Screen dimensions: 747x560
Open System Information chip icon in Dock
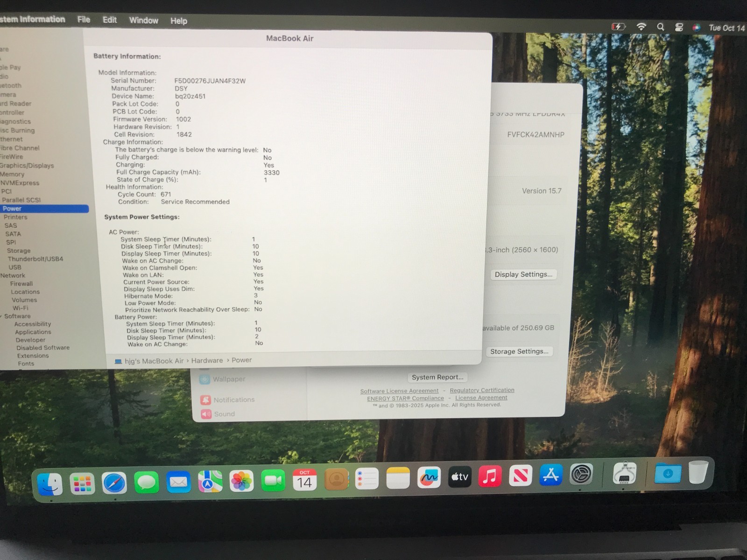[x=625, y=473]
